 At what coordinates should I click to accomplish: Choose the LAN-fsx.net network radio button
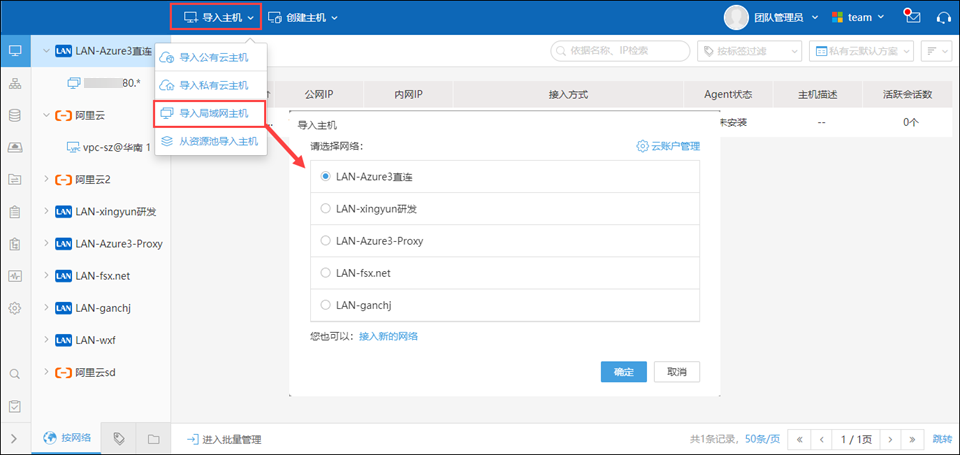click(325, 273)
